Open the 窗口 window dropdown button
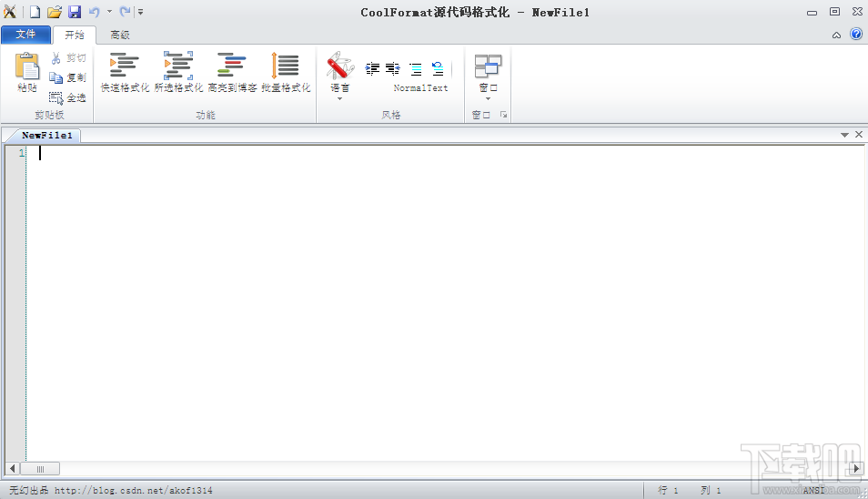Screen dimensions: 868x499 [488, 76]
